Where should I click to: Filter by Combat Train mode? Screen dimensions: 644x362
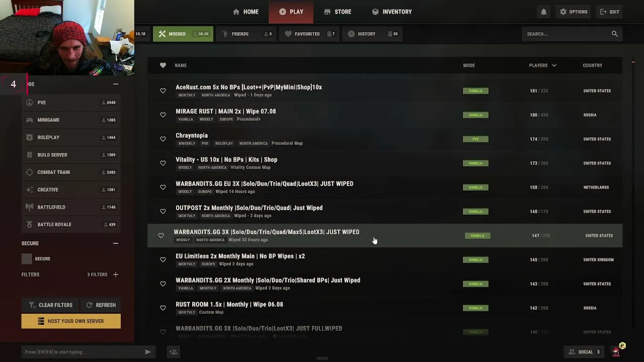point(71,172)
